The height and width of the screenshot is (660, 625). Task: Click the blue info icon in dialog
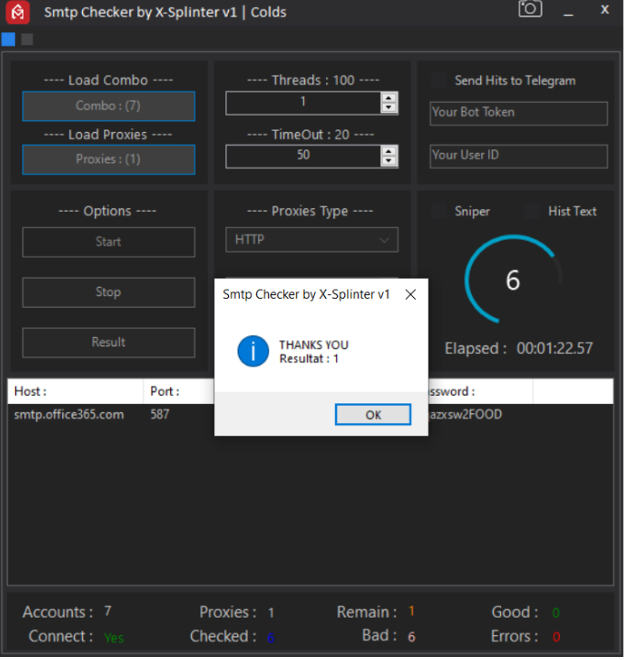[x=253, y=351]
